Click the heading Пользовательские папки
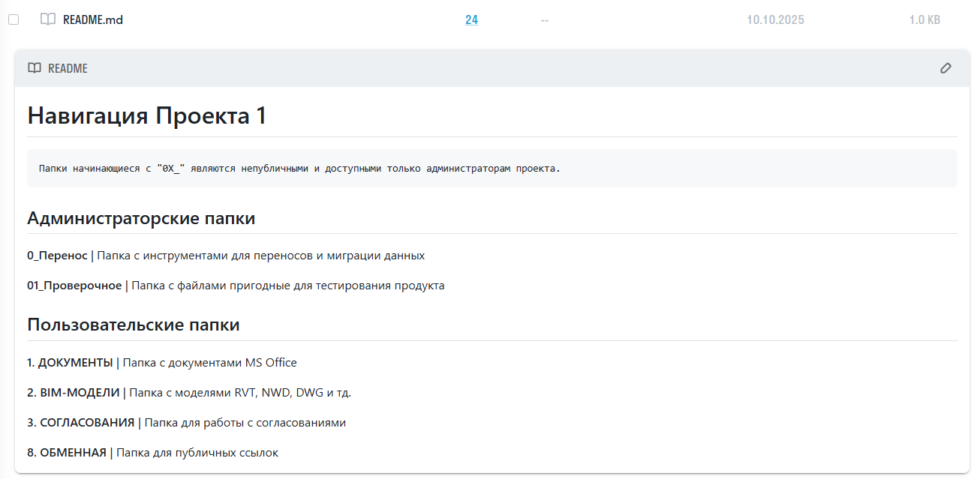The width and height of the screenshot is (980, 479). tap(134, 325)
